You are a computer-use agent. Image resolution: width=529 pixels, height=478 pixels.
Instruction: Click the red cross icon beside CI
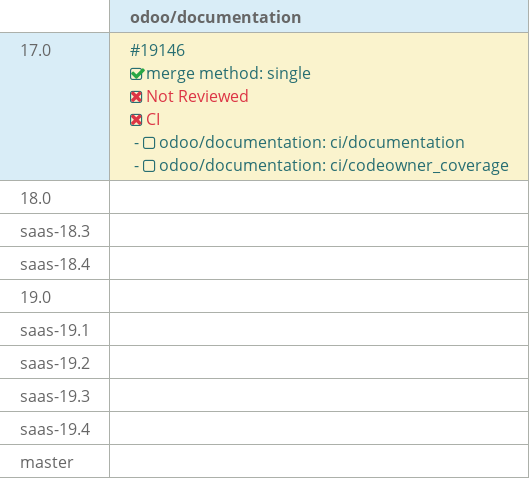(x=136, y=120)
